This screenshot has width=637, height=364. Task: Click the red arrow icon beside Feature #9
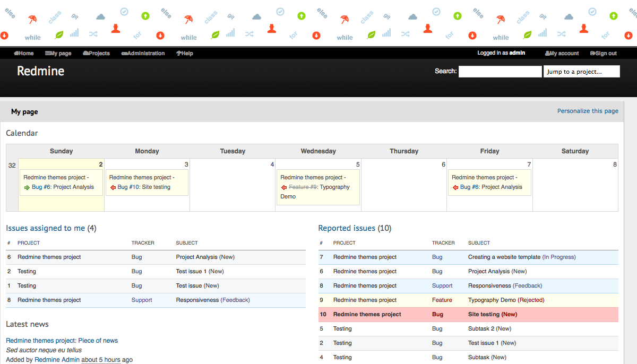click(x=284, y=187)
